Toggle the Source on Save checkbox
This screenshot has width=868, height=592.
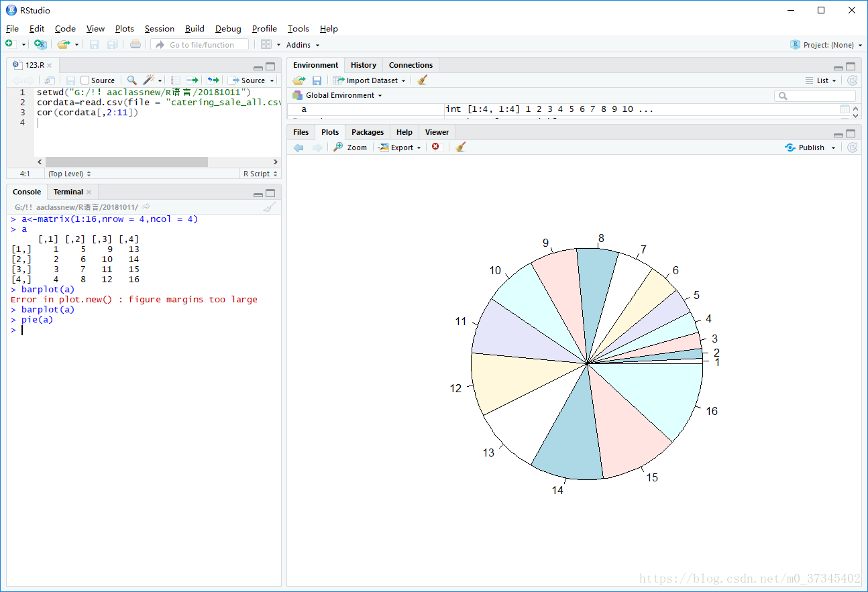tap(85, 80)
